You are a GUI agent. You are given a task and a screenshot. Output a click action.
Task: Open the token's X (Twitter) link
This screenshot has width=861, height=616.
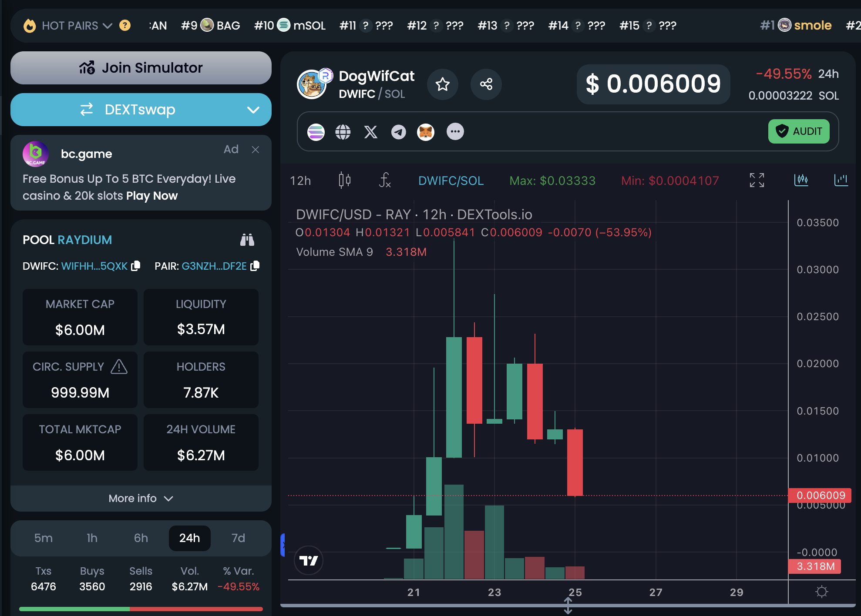pos(370,132)
